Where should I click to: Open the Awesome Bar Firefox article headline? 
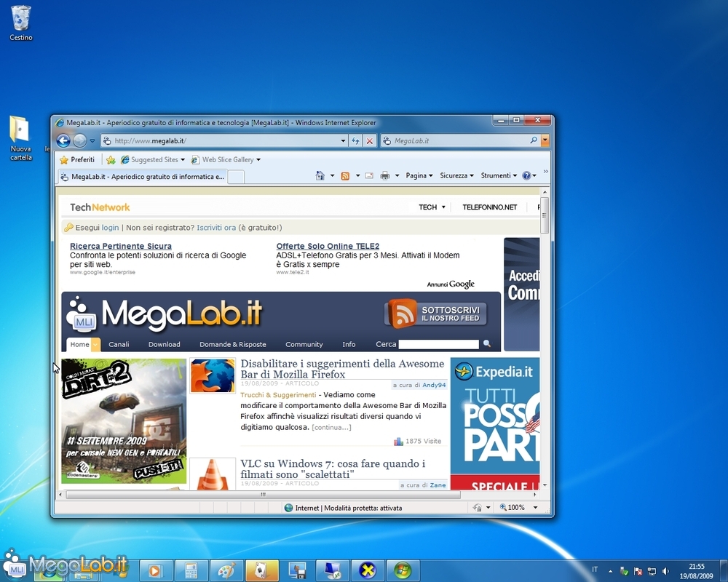coord(342,369)
